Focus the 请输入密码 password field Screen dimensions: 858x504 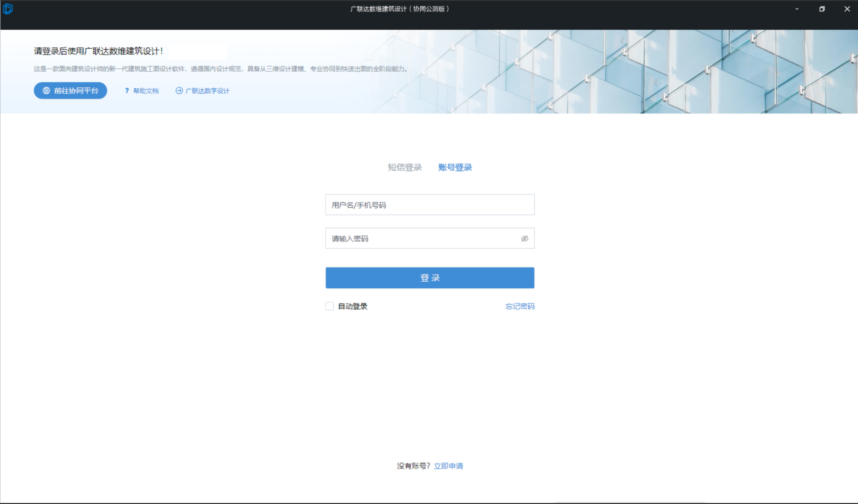click(429, 238)
